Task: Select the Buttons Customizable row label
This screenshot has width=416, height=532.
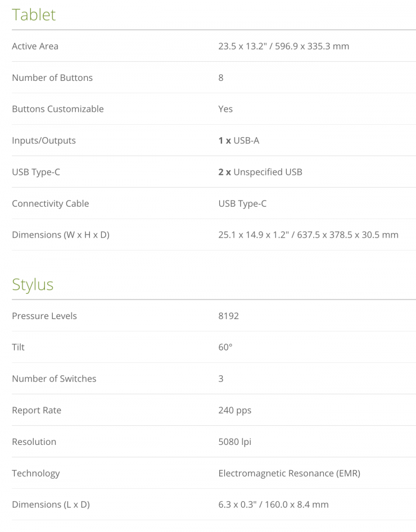Action: click(58, 109)
